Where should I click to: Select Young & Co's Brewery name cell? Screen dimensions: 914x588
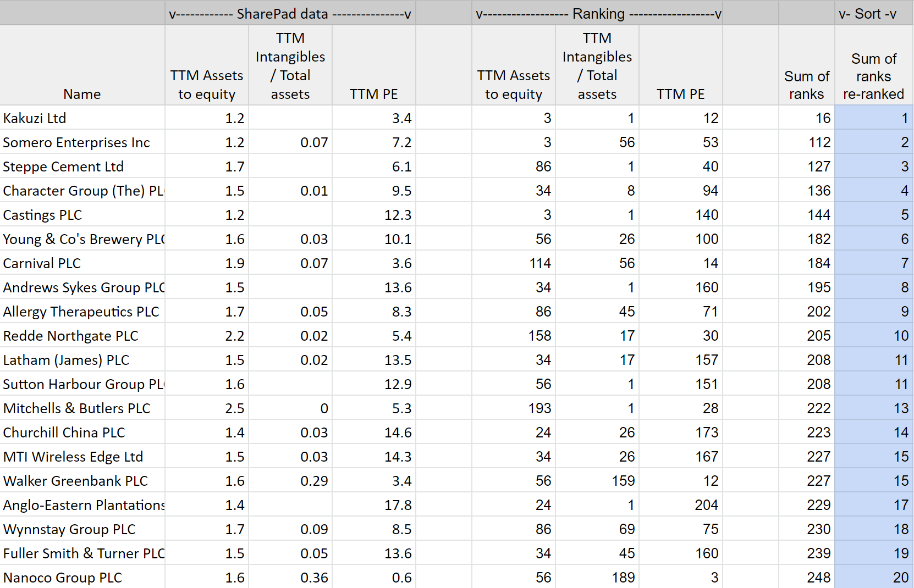[82, 238]
